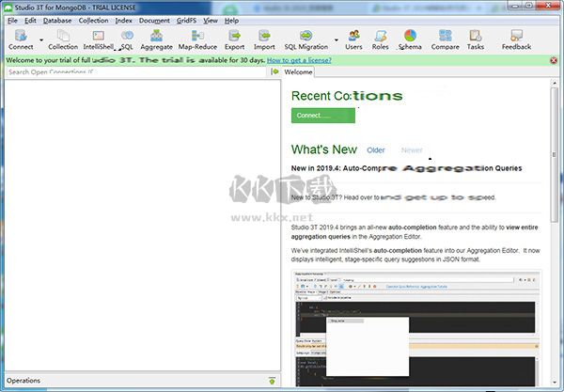This screenshot has height=392, width=564.
Task: Click the aggregation editor screenshot thumbnail
Action: [416, 328]
